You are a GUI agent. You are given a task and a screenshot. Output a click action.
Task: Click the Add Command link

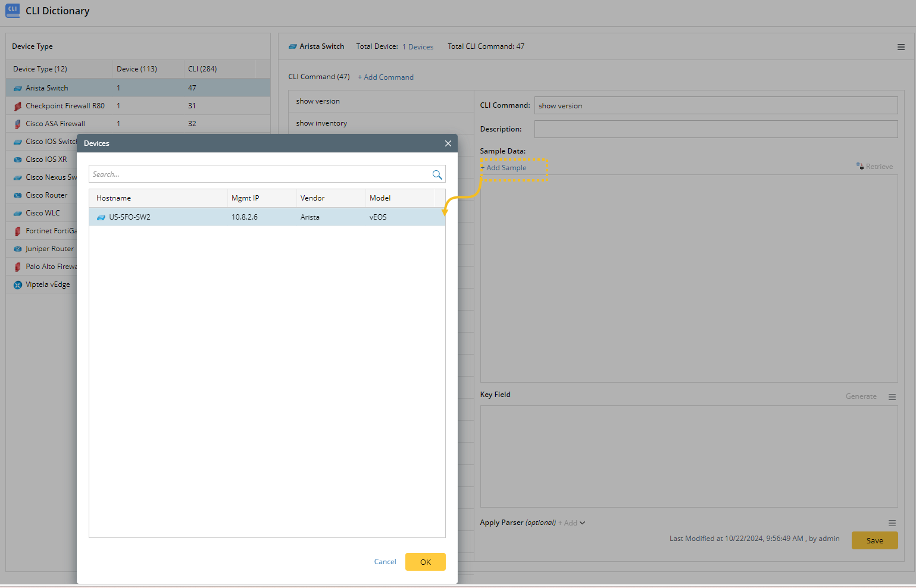point(386,77)
